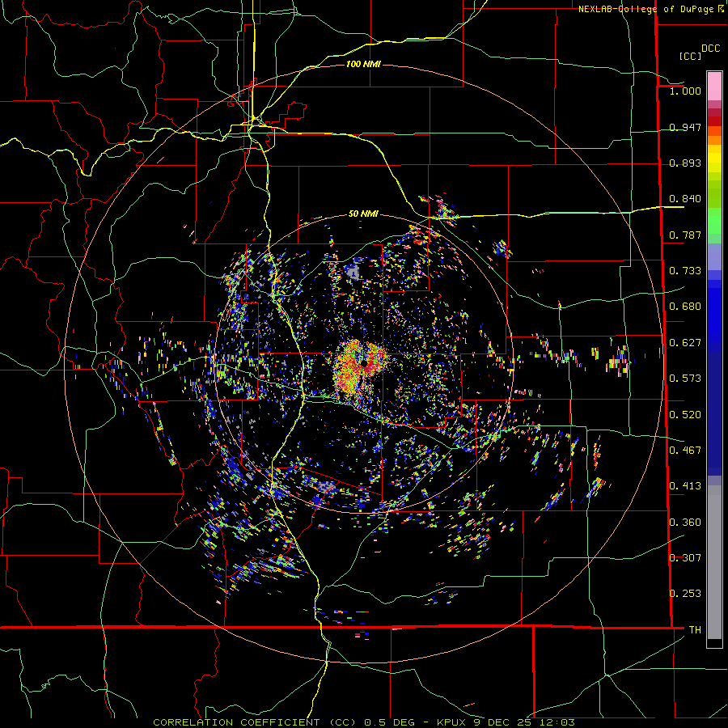The height and width of the screenshot is (728, 728).
Task: Click the 0.893 scale value
Action: coord(685,163)
